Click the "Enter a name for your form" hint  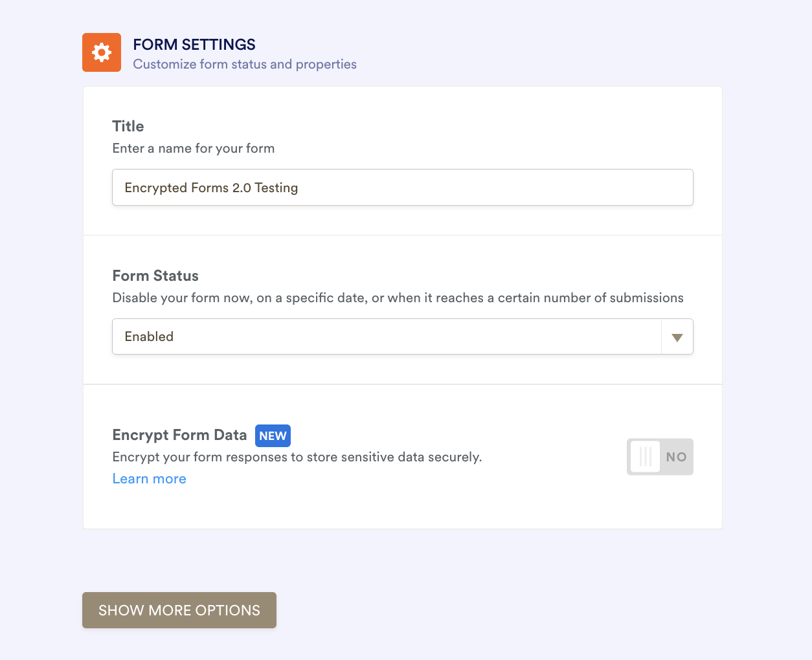(194, 148)
